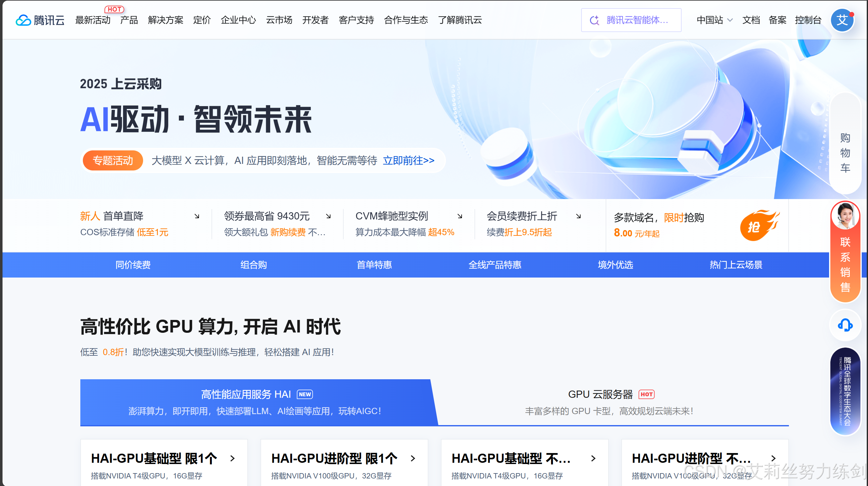Click arrow icon on 新人首单直降 card

pyautogui.click(x=197, y=216)
